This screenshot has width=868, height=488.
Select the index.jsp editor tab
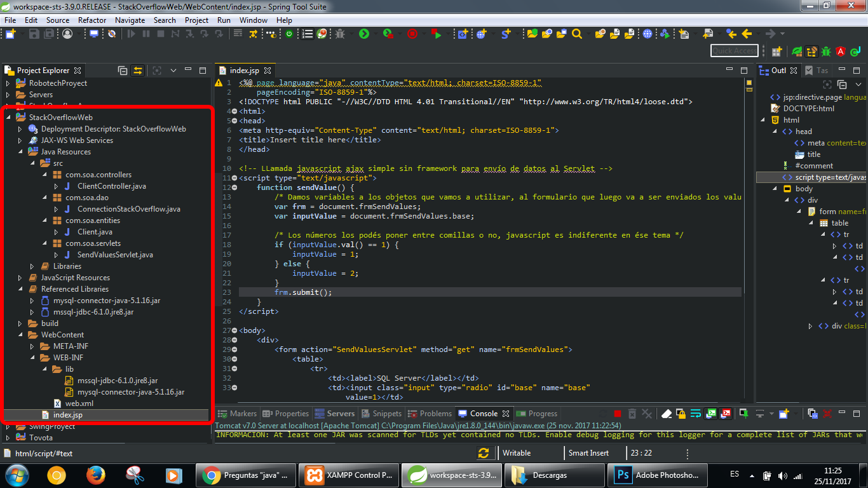(244, 71)
